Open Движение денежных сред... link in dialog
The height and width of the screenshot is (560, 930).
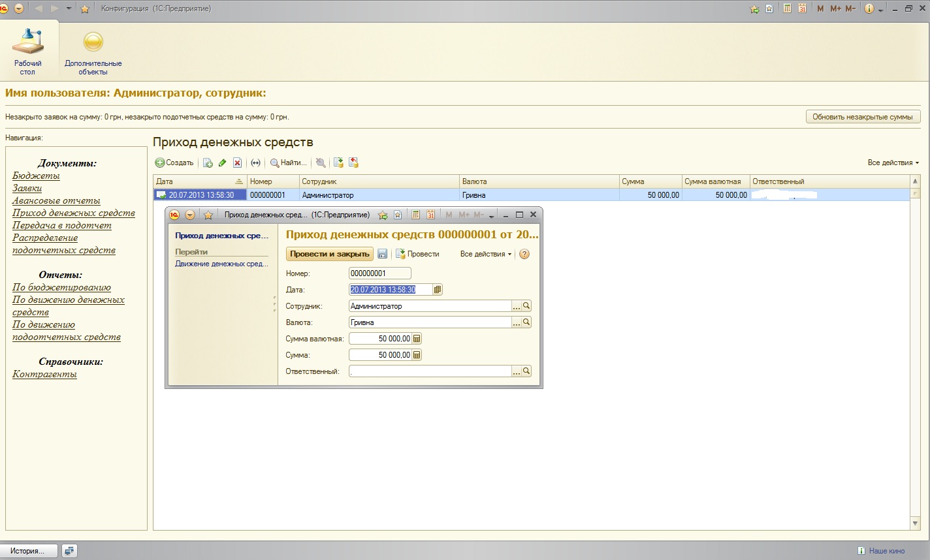221,264
